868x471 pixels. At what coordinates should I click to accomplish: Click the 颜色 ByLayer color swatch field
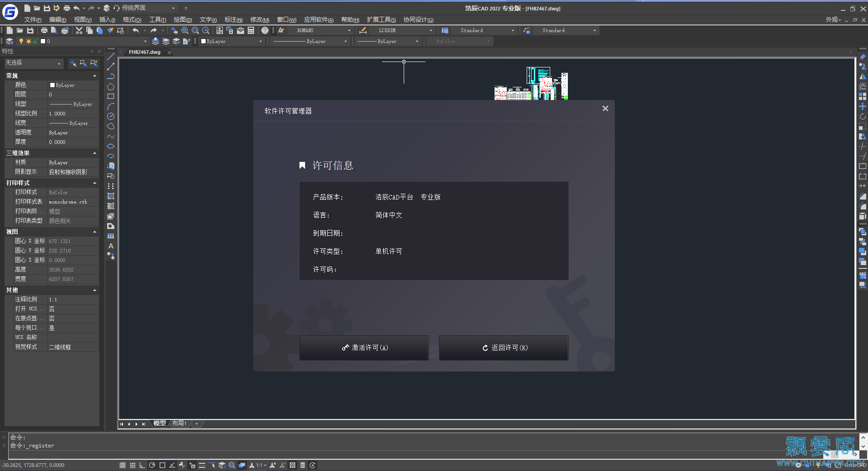pyautogui.click(x=73, y=85)
